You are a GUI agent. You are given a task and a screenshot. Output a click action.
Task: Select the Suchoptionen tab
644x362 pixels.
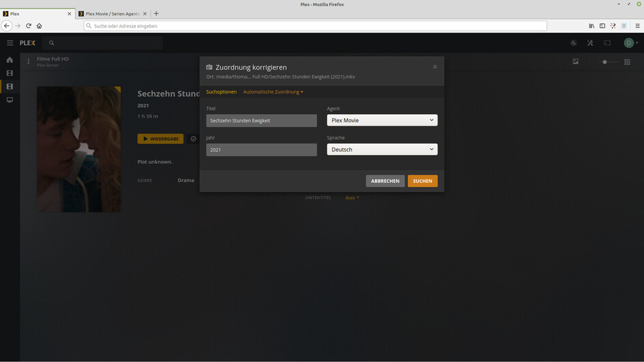coord(221,92)
